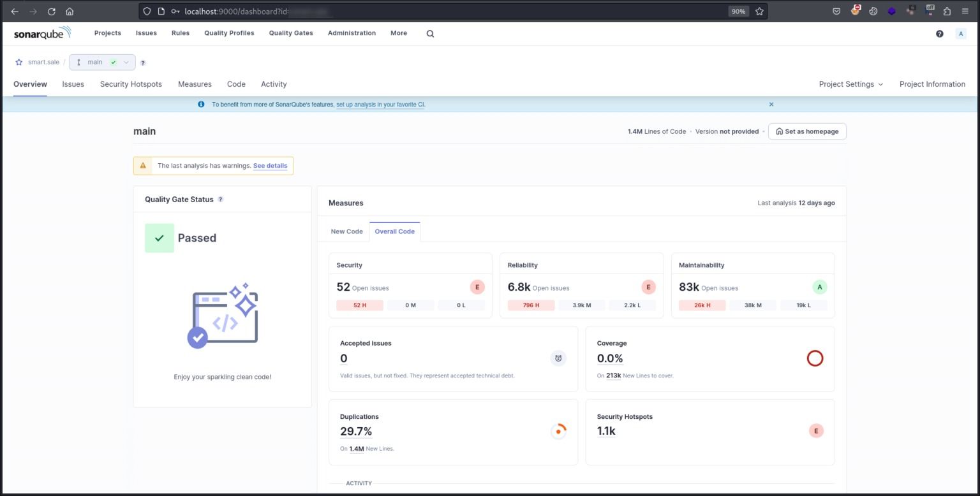Viewport: 980px width, 496px height.
Task: Select the Overall Code tab
Action: coord(395,231)
